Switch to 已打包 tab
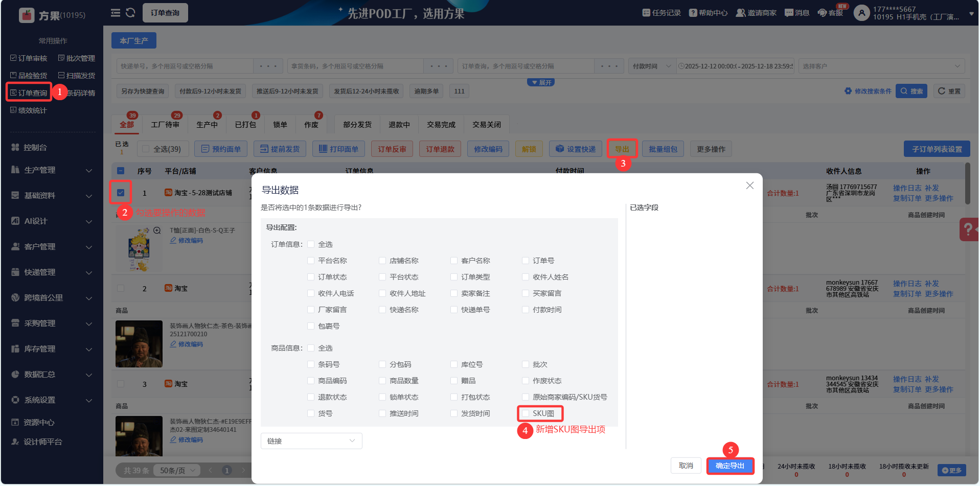This screenshot has width=980, height=486. pyautogui.click(x=245, y=125)
